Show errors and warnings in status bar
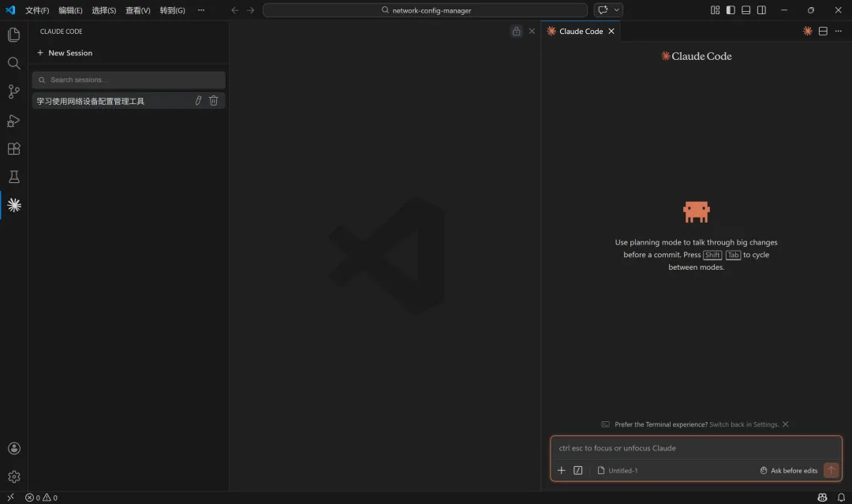 41,498
